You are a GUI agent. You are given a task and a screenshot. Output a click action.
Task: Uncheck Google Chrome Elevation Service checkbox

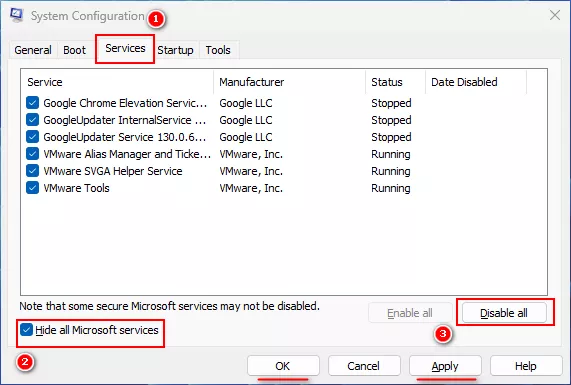[32, 103]
